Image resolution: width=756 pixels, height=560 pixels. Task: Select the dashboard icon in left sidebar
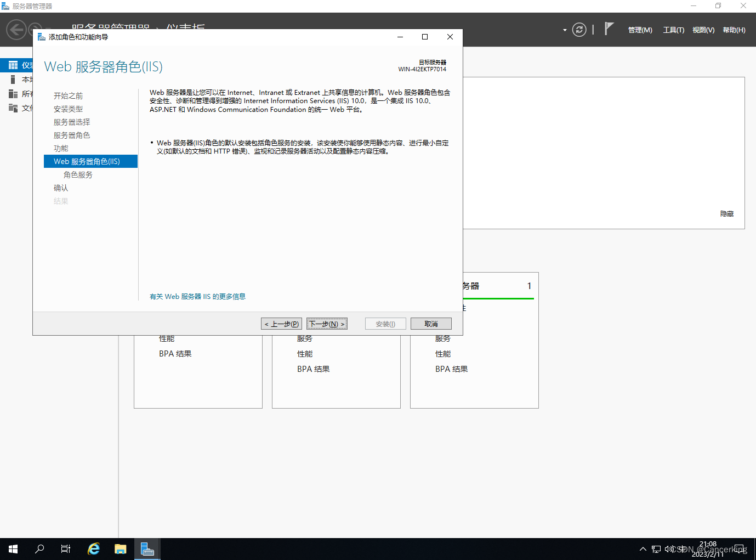[x=13, y=65]
